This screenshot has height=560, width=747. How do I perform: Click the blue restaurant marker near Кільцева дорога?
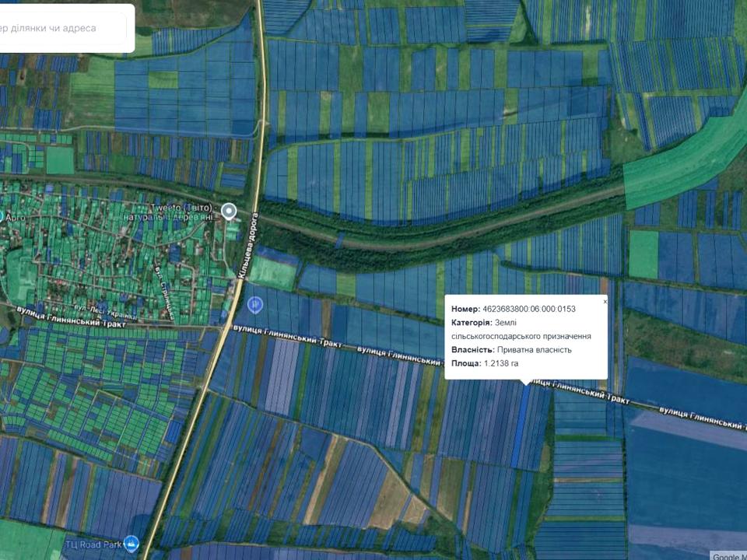pyautogui.click(x=254, y=305)
